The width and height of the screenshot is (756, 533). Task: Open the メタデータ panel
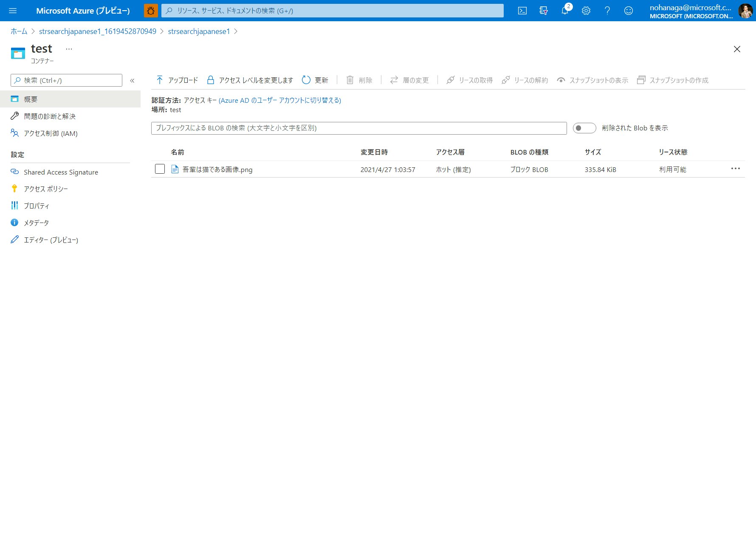click(x=36, y=223)
